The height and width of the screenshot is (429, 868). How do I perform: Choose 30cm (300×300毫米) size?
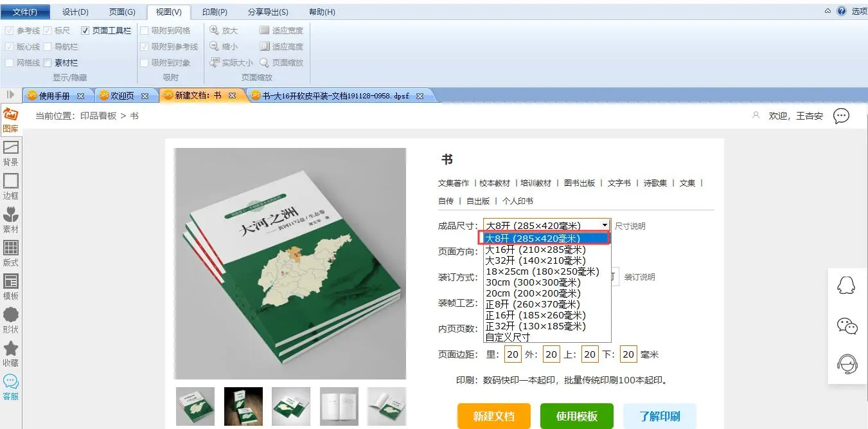(x=547, y=282)
